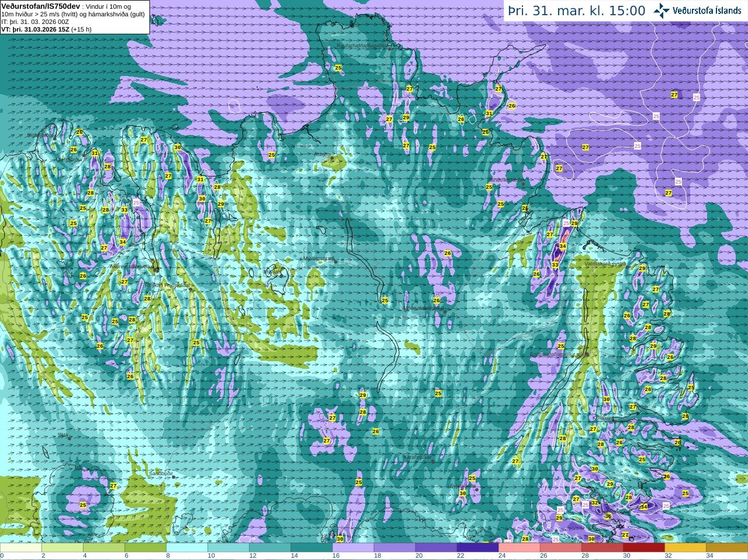The height and width of the screenshot is (560, 748).
Task: Click the Veðurstofan/IS750dev info box
Action: (x=75, y=17)
